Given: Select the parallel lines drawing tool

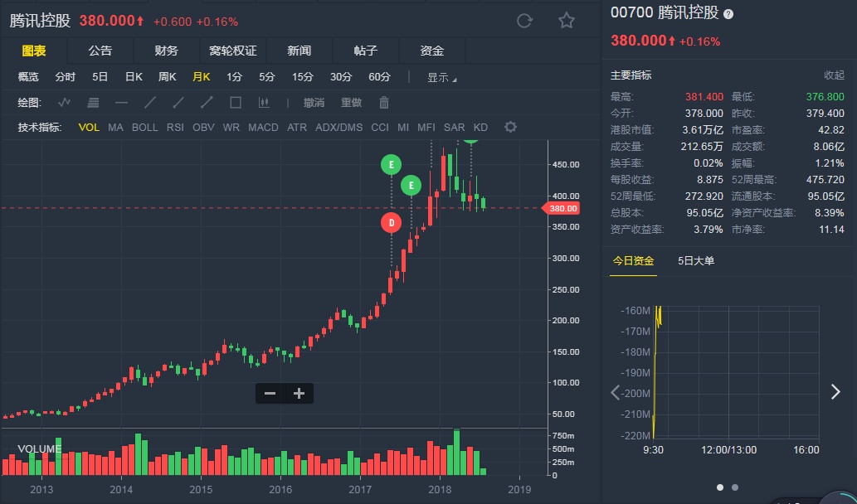Looking at the screenshot, I should point(93,103).
